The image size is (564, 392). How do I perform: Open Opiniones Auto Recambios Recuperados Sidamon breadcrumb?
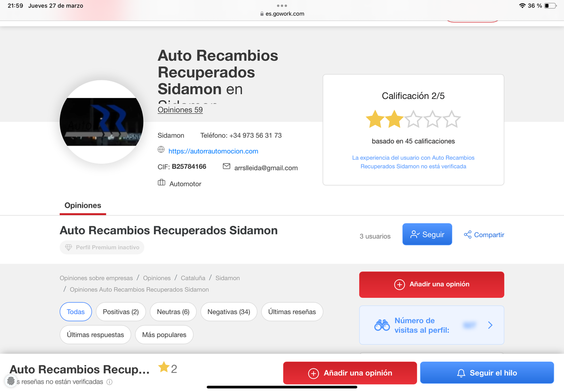pos(139,290)
